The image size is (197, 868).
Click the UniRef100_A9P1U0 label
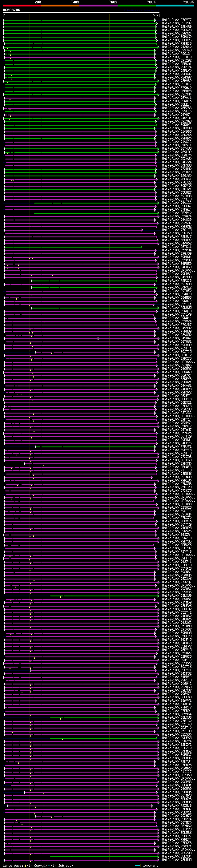click(x=177, y=481)
